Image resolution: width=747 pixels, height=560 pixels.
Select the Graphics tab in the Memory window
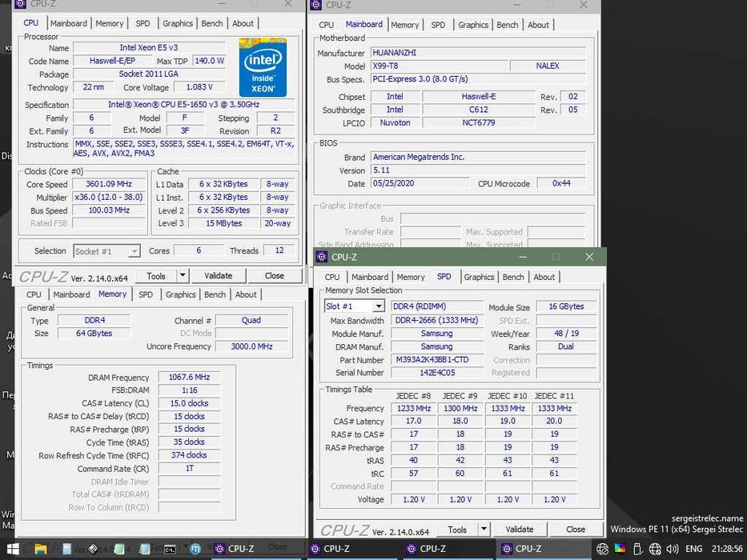(x=181, y=294)
